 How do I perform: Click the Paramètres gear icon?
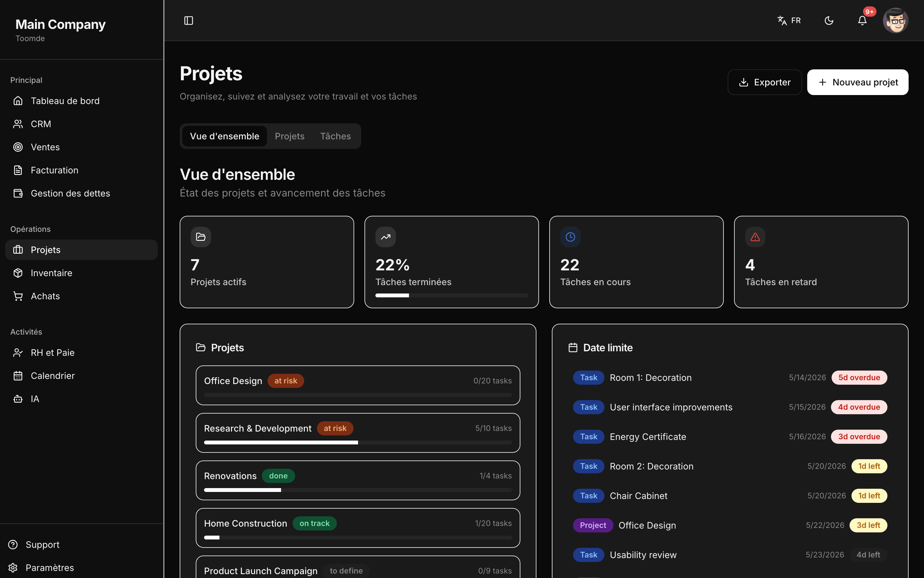13,568
